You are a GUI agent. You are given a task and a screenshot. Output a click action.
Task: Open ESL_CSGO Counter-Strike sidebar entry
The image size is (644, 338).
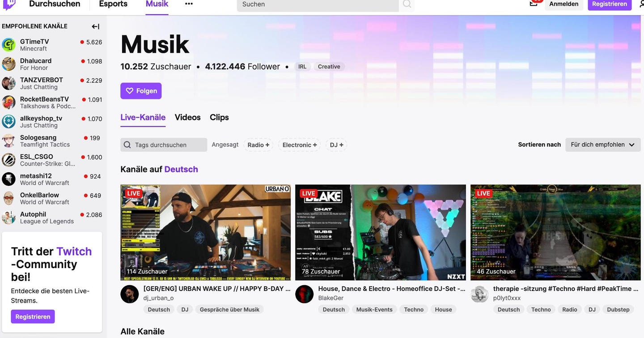(x=53, y=160)
